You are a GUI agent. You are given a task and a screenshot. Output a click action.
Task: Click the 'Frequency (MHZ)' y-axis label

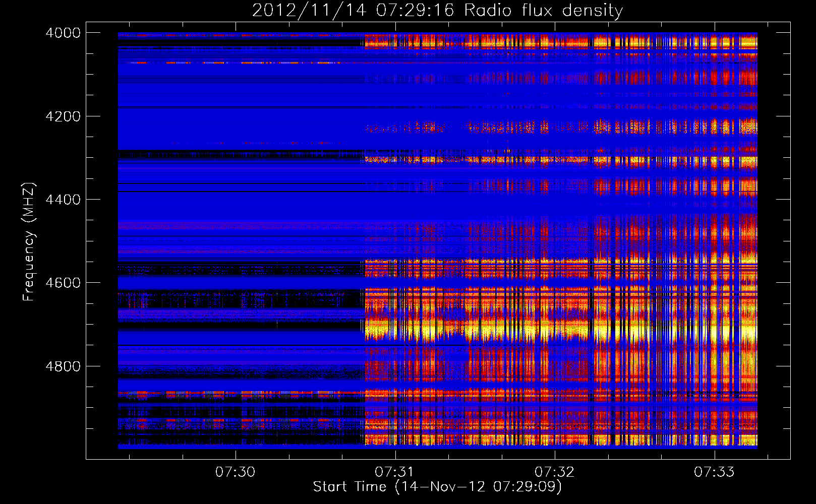(29, 242)
